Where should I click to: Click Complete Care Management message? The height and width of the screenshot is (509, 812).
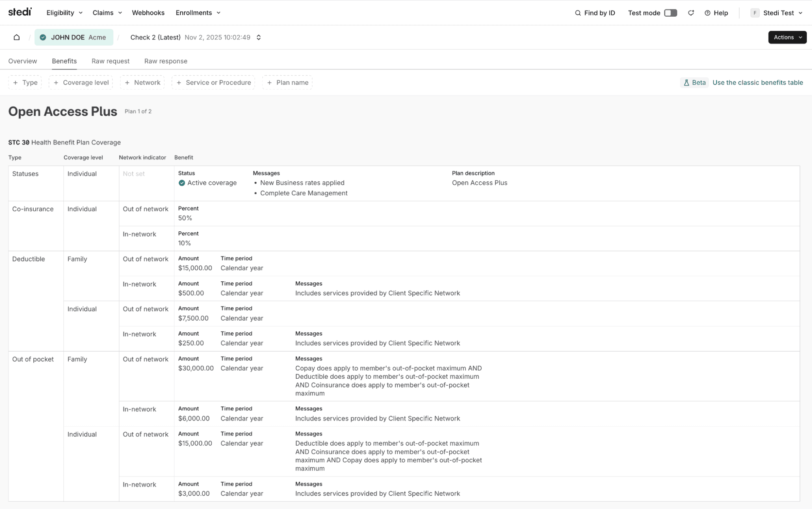pos(304,193)
